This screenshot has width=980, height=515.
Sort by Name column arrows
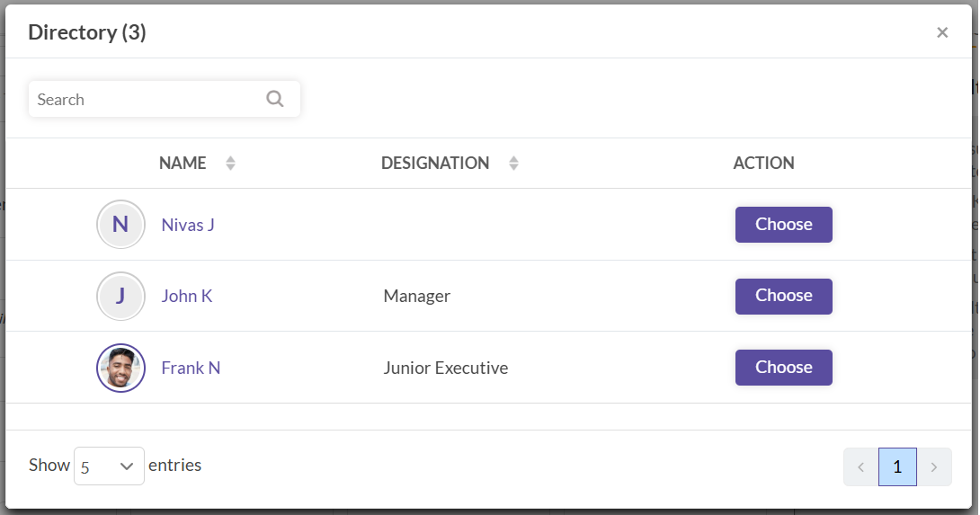(x=230, y=164)
